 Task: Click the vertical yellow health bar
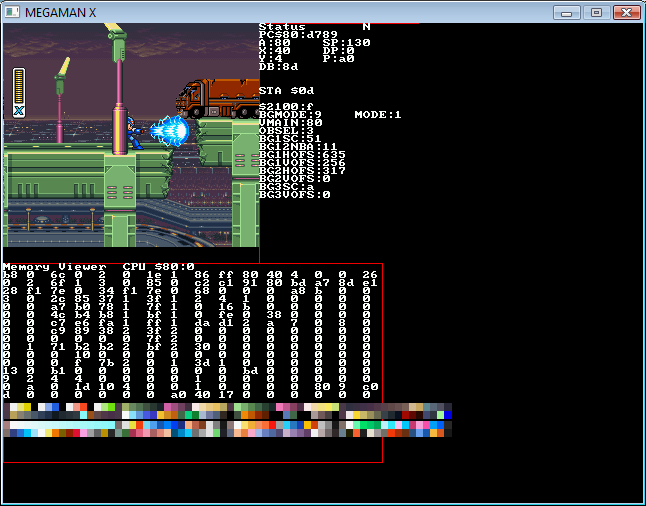(x=19, y=86)
